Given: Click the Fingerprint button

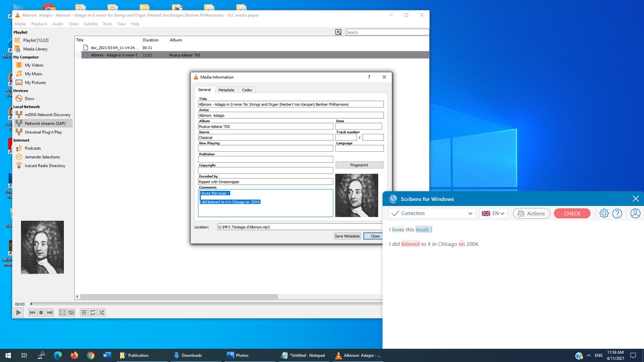Looking at the screenshot, I should 359,165.
